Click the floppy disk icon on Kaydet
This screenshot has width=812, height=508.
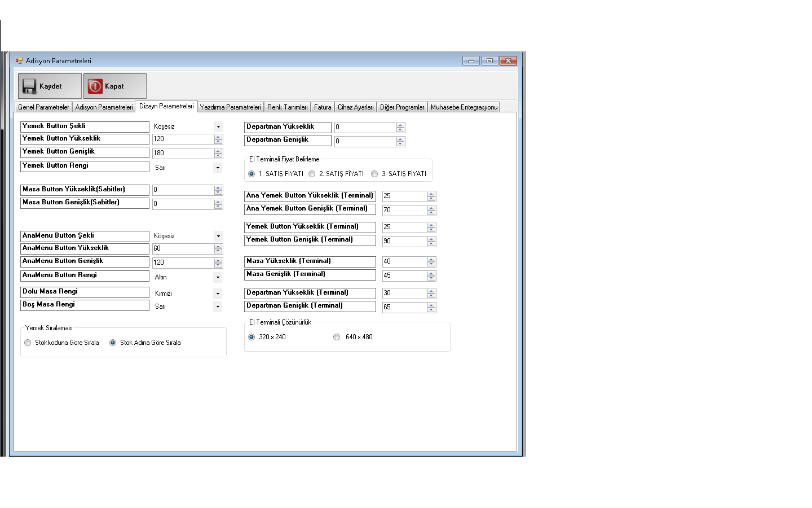[29, 86]
